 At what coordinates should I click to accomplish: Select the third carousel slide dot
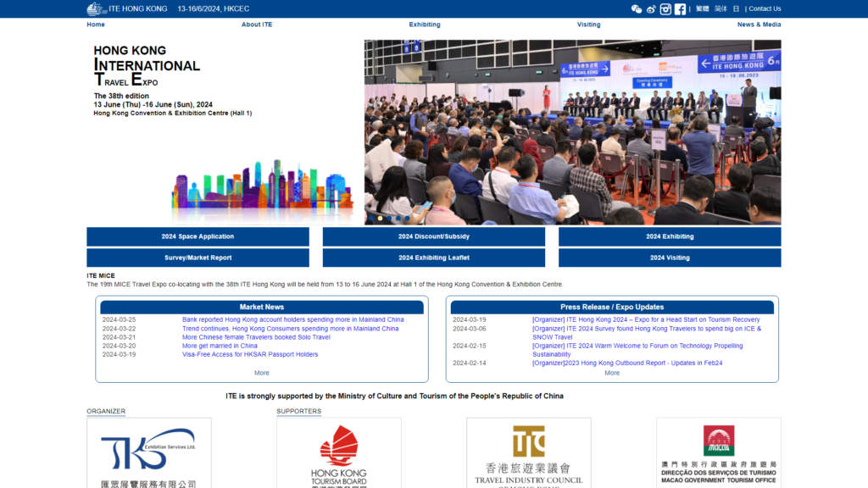(x=389, y=218)
